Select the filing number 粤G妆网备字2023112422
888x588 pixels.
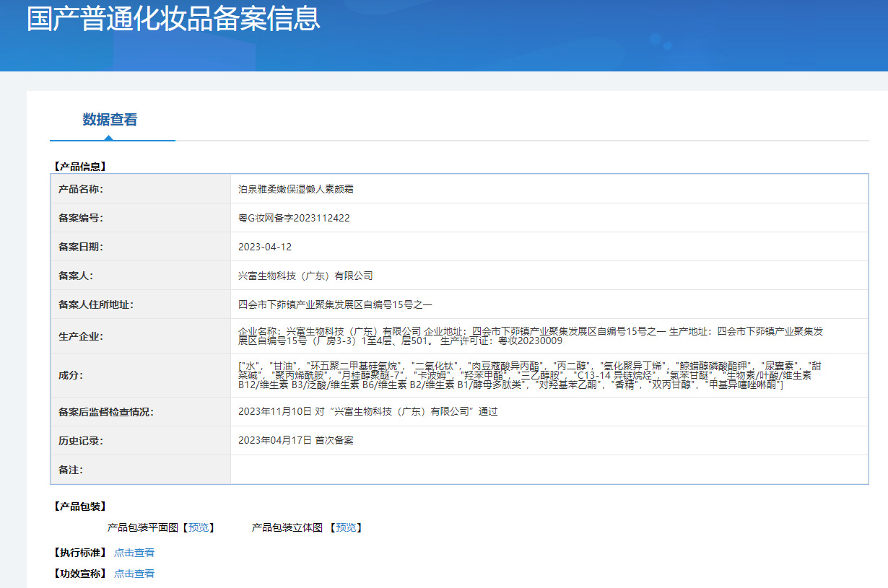[294, 218]
